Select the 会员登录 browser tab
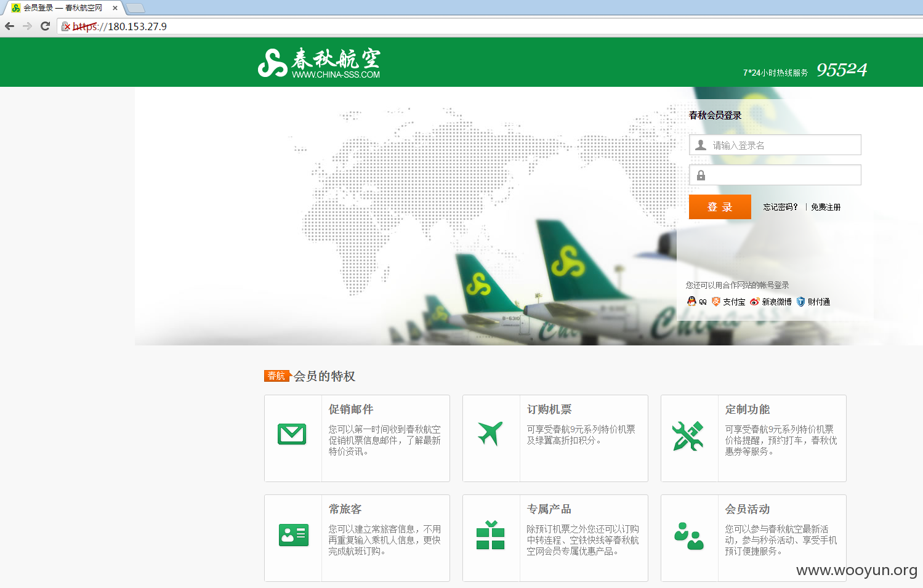 click(x=63, y=8)
